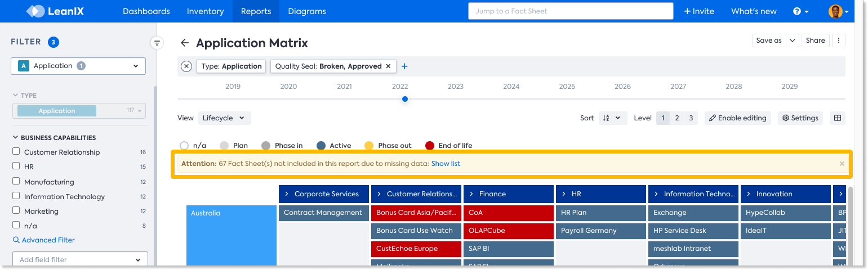Viewport: 868px width, 270px height.
Task: Click the Phase in grey legend swatch
Action: pyautogui.click(x=266, y=146)
